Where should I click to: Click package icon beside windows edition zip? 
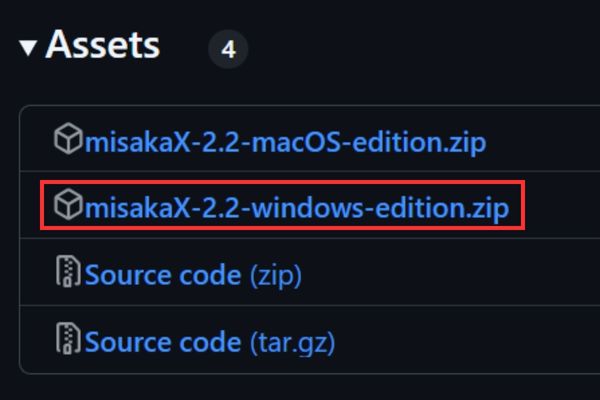click(x=68, y=207)
